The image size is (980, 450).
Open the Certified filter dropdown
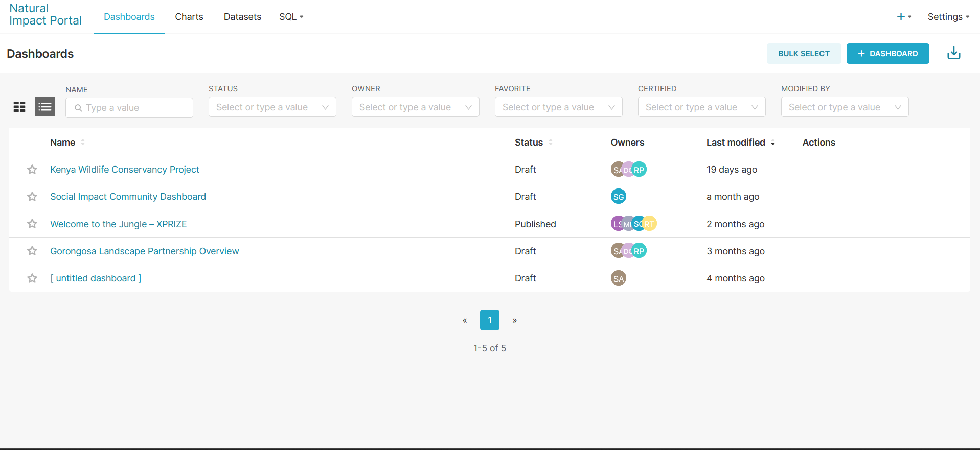coord(702,107)
